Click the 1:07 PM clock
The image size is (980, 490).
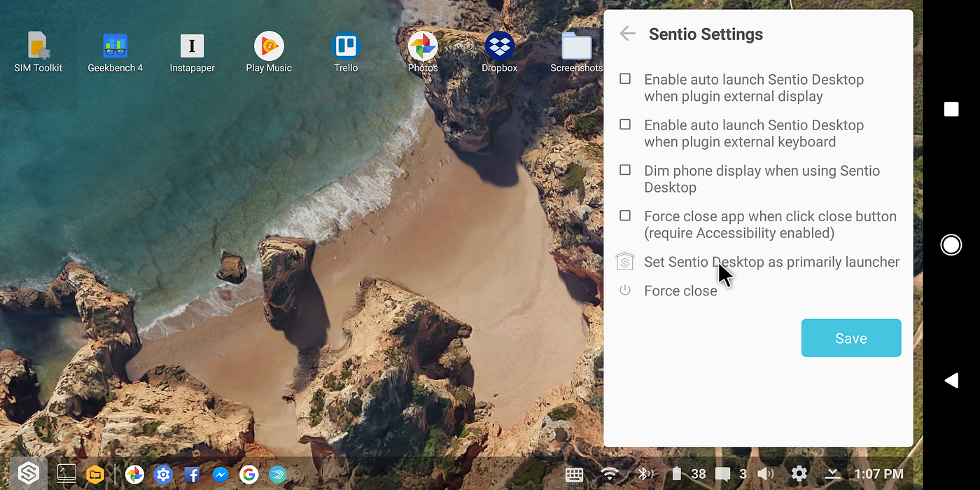click(878, 475)
